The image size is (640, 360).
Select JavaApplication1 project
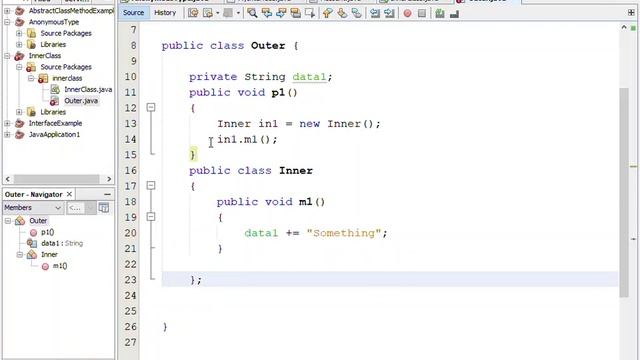coord(54,134)
